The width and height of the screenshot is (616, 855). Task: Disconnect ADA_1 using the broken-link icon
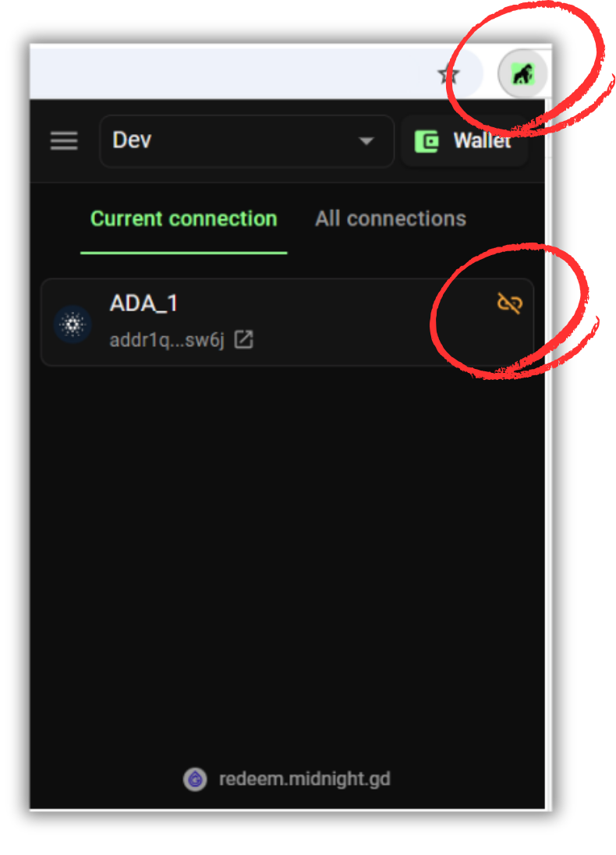tap(510, 303)
